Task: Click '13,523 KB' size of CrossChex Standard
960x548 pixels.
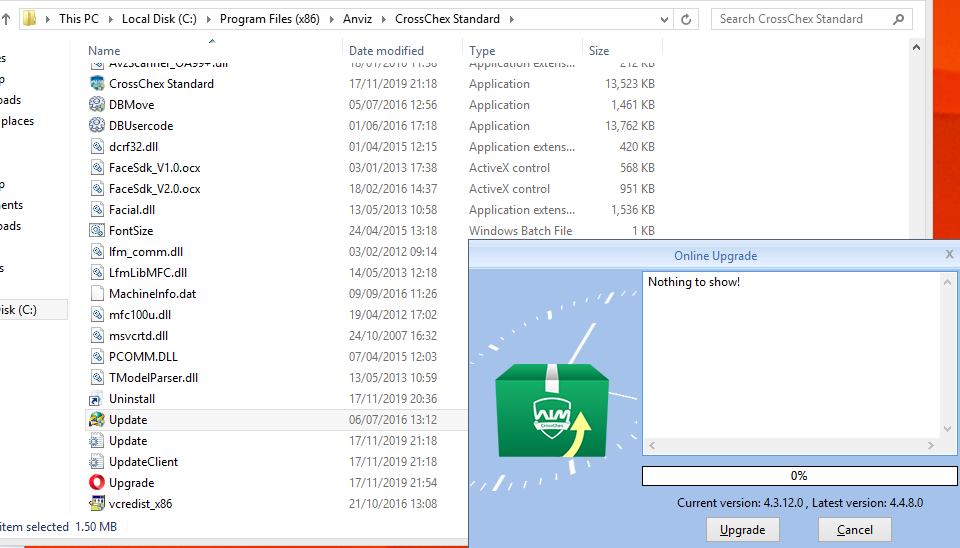Action: pyautogui.click(x=629, y=84)
